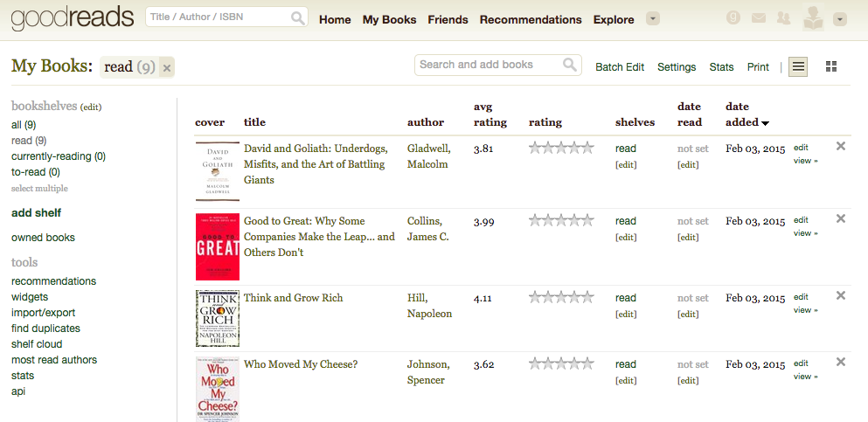Remove Think and Grow Rich from shelf
The height and width of the screenshot is (422, 868).
840,295
